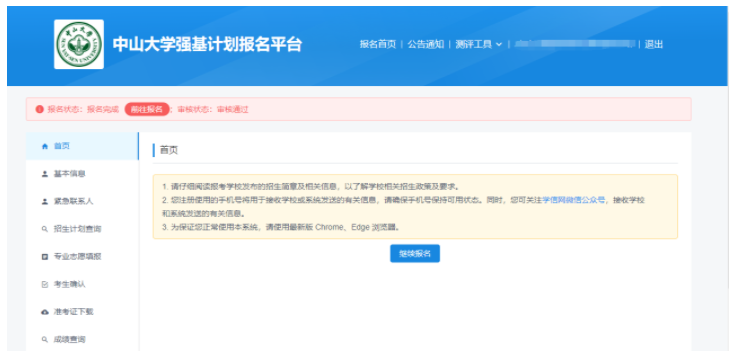Image resolution: width=737 pixels, height=362 pixels.
Task: Open 公告通知 in the top navigation
Action: (425, 45)
